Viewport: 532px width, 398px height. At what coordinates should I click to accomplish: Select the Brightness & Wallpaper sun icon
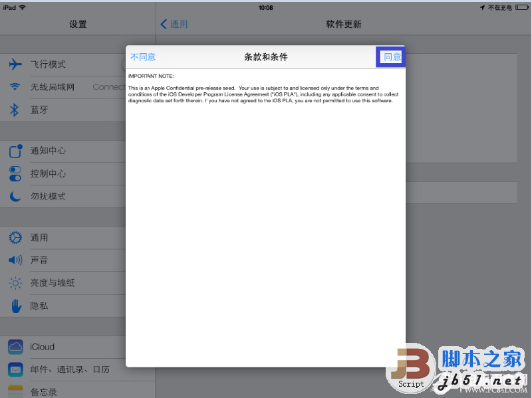[x=15, y=282]
